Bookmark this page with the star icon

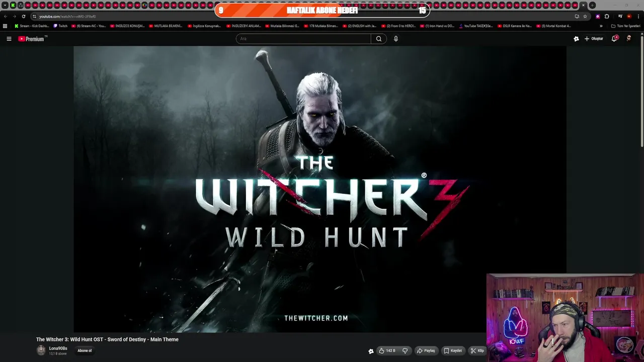(585, 16)
